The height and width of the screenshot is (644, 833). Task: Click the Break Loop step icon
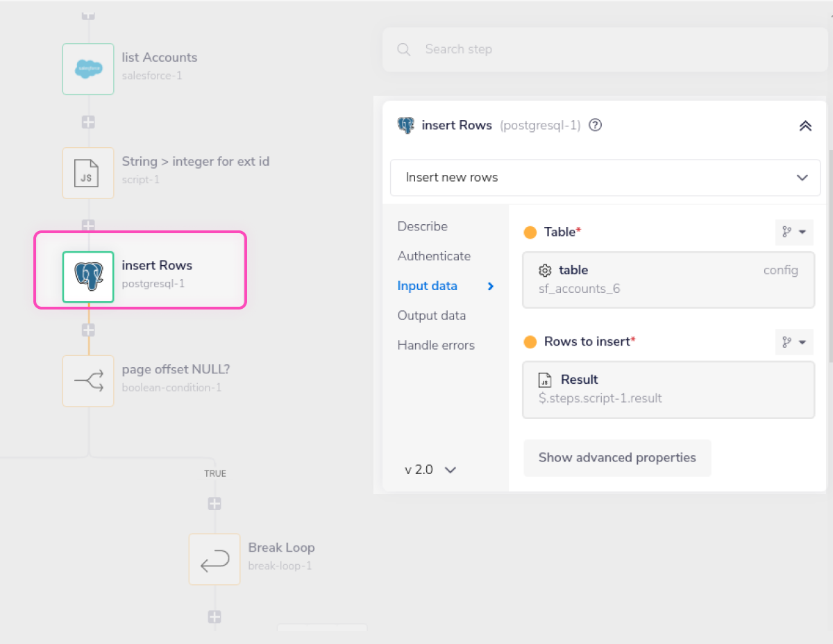(x=214, y=559)
